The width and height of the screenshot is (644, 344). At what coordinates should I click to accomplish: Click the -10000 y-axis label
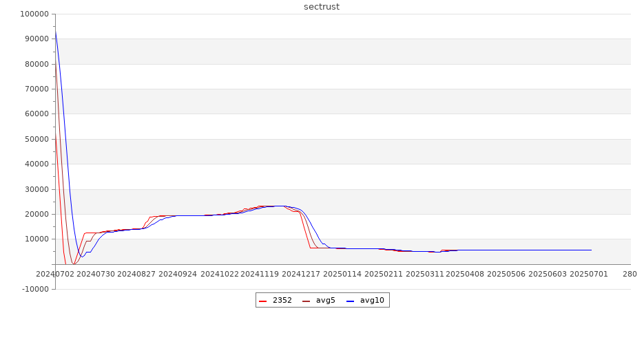pos(35,289)
